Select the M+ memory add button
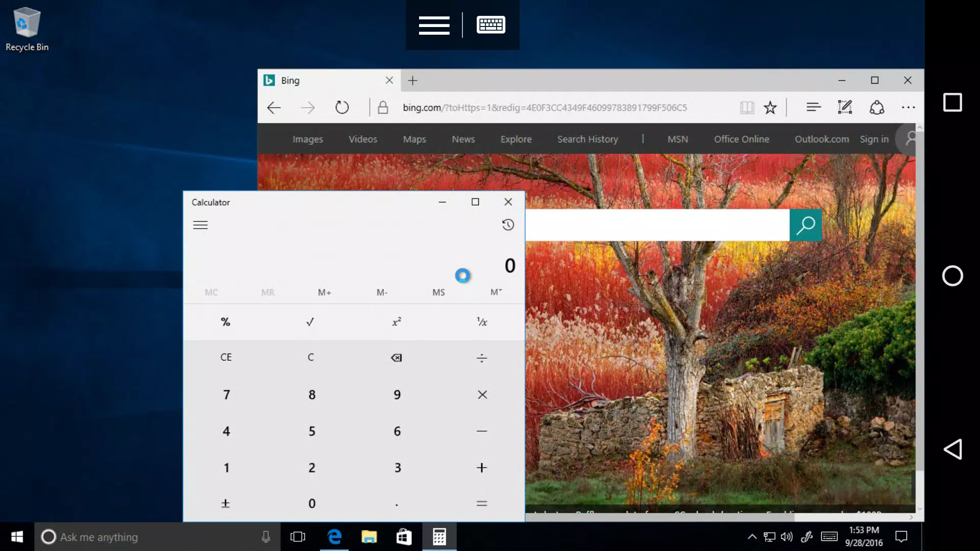Screen dimensions: 980x551 [325, 292]
